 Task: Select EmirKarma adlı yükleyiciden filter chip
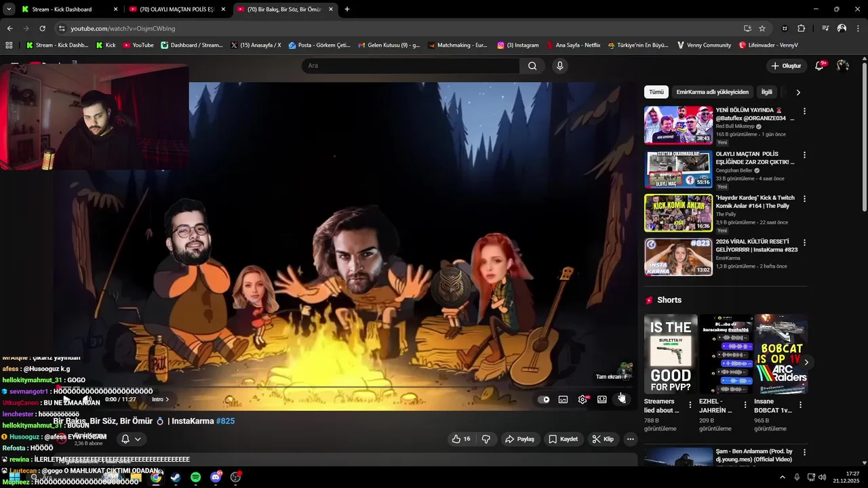[x=713, y=92]
